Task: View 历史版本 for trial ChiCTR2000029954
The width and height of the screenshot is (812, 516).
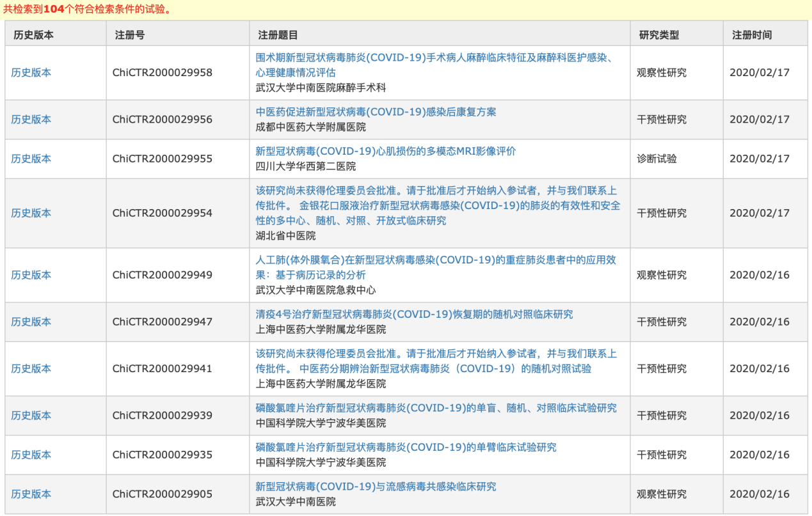Action: pyautogui.click(x=31, y=214)
